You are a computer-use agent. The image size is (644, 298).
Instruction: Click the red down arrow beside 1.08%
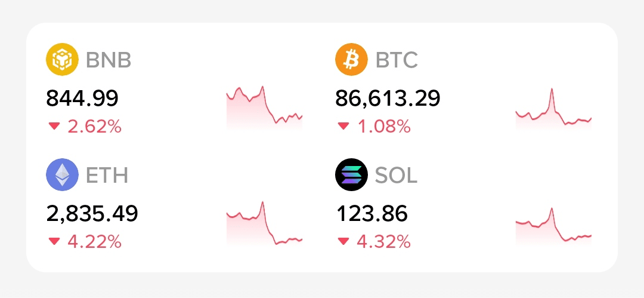coord(343,127)
